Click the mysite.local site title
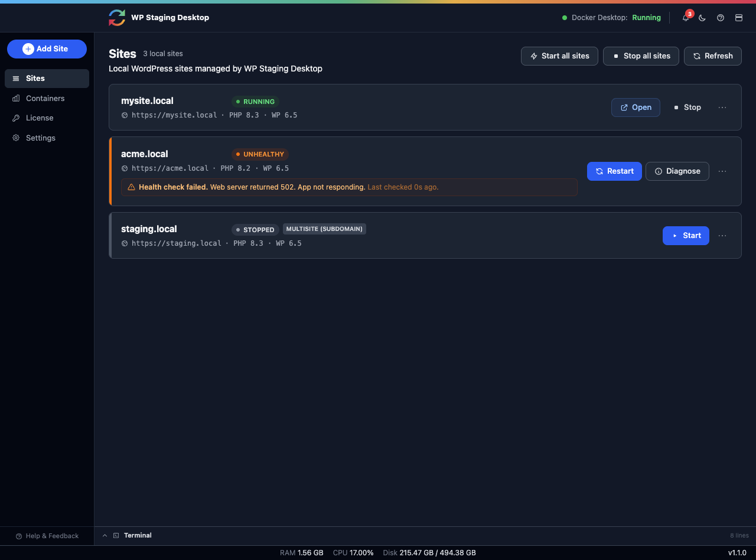This screenshot has height=560, width=756. [x=147, y=101]
